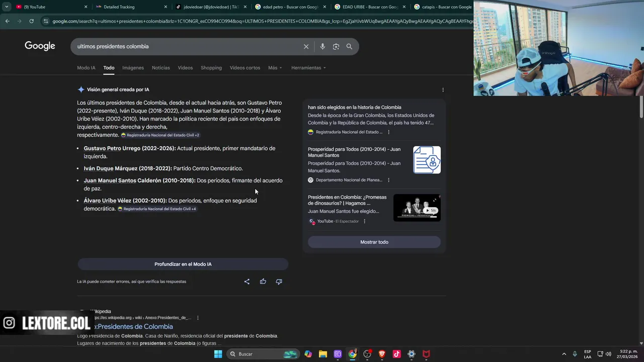Image resolution: width=644 pixels, height=362 pixels.
Task: Show hidden system tray icons
Action: click(x=563, y=354)
